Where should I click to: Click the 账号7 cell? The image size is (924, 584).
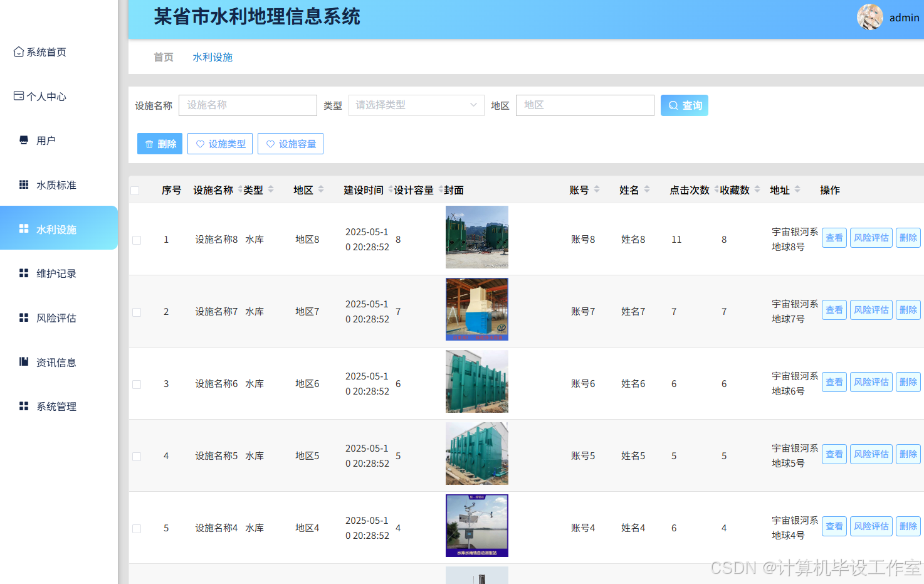583,311
